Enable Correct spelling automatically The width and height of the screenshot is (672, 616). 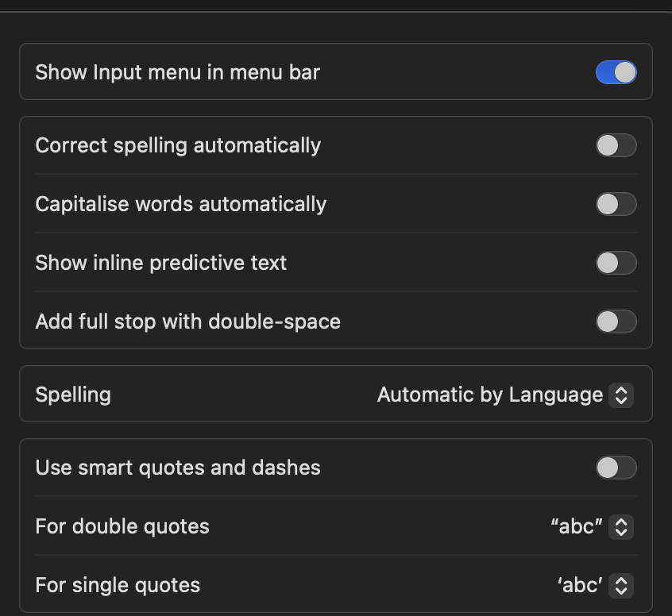616,145
